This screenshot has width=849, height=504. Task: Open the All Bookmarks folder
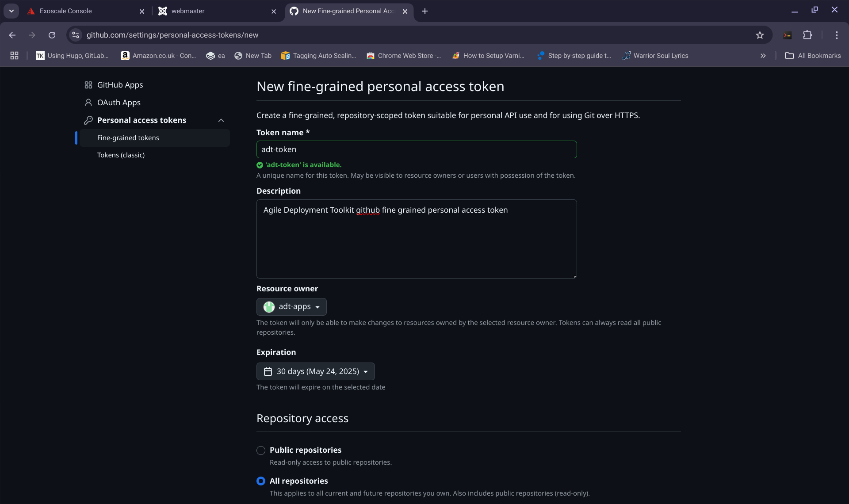point(813,55)
